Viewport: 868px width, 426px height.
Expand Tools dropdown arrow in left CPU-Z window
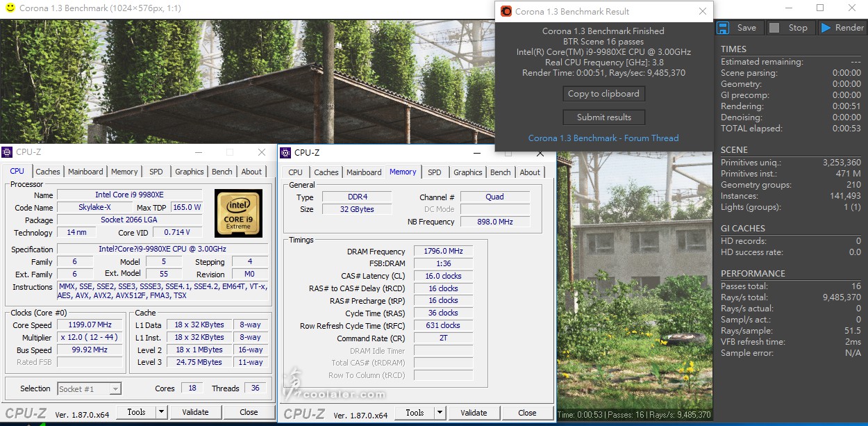coord(161,412)
